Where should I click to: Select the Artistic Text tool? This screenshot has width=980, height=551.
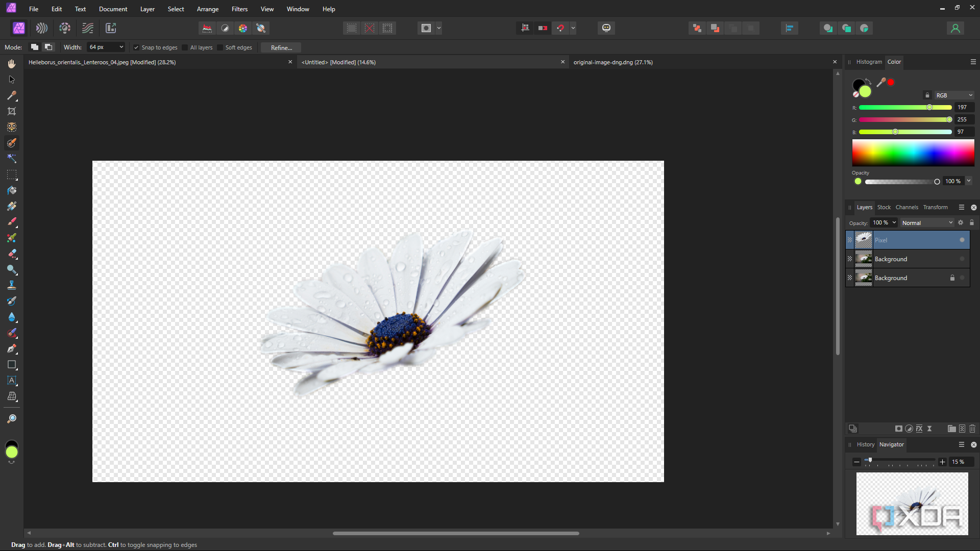click(x=12, y=381)
